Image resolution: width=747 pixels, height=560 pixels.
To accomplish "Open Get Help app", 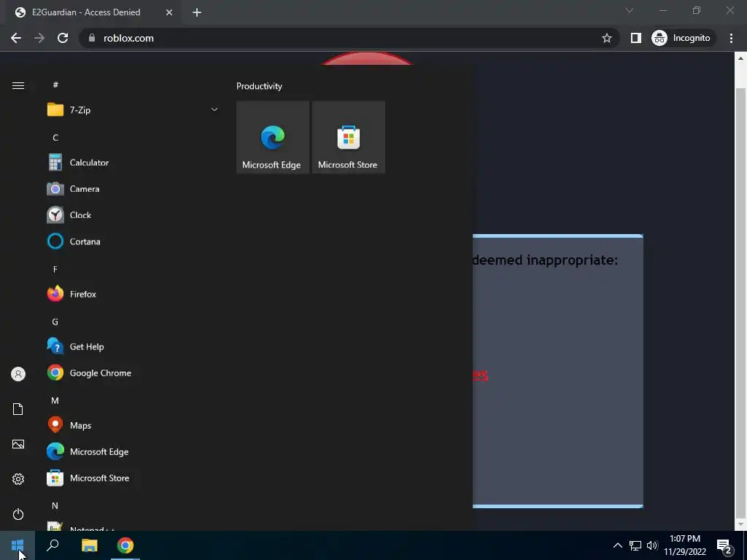I will (x=133, y=346).
